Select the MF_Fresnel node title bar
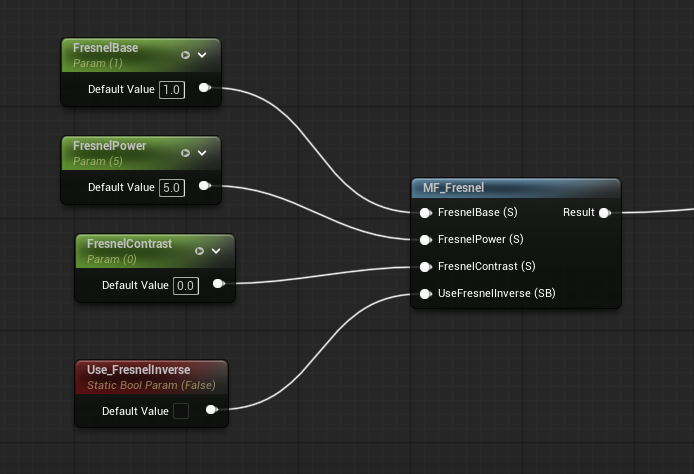Viewport: 694px width, 474px height. click(516, 188)
